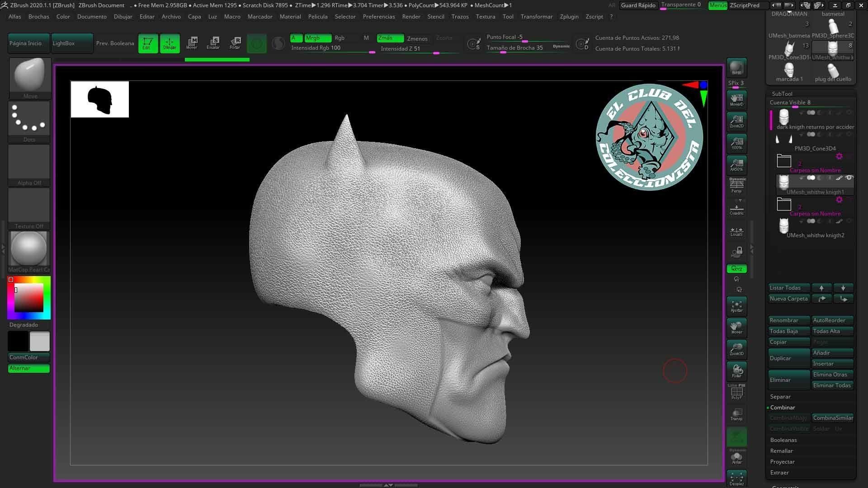Open the Texture Off selector

coord(29,208)
